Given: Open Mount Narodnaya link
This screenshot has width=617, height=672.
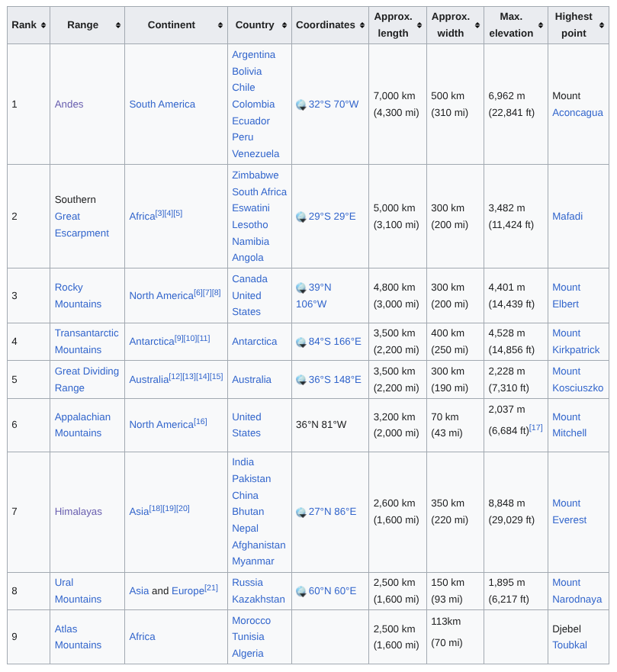Looking at the screenshot, I should 577,591.
